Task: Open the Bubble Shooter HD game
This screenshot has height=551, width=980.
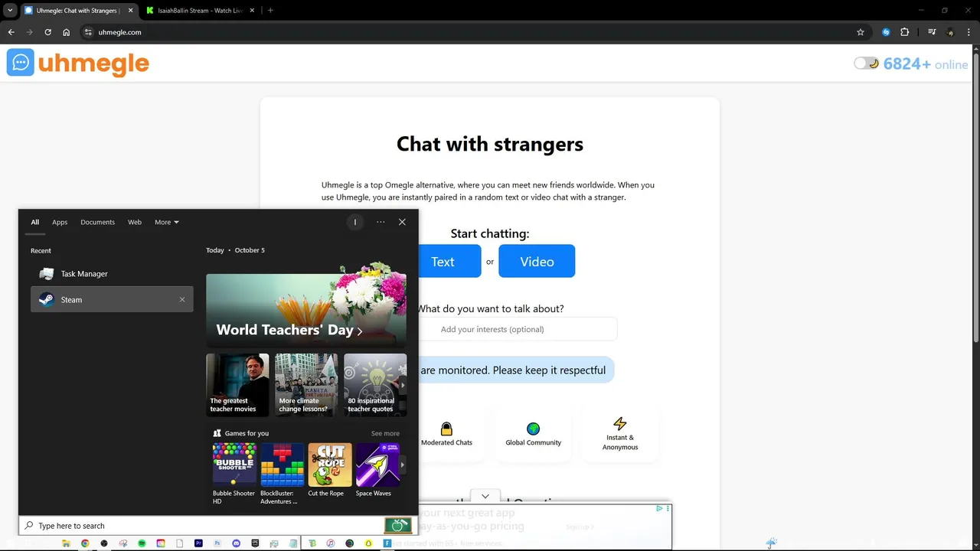Action: [x=234, y=474]
